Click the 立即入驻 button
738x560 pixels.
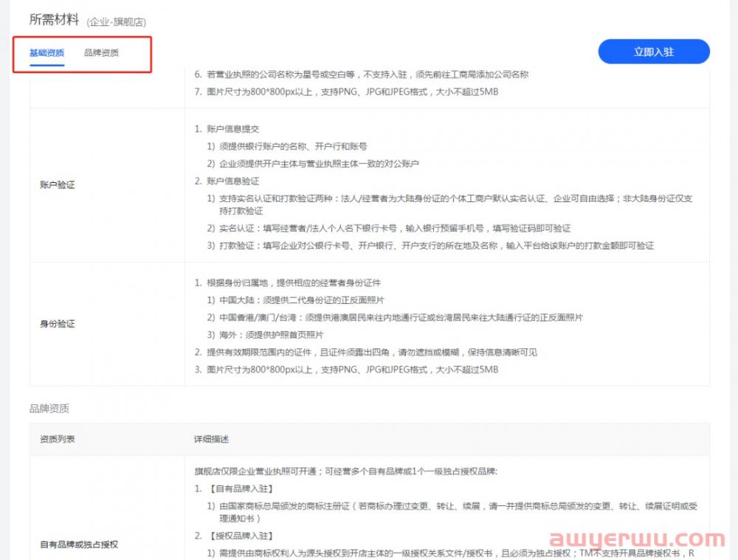tap(653, 52)
